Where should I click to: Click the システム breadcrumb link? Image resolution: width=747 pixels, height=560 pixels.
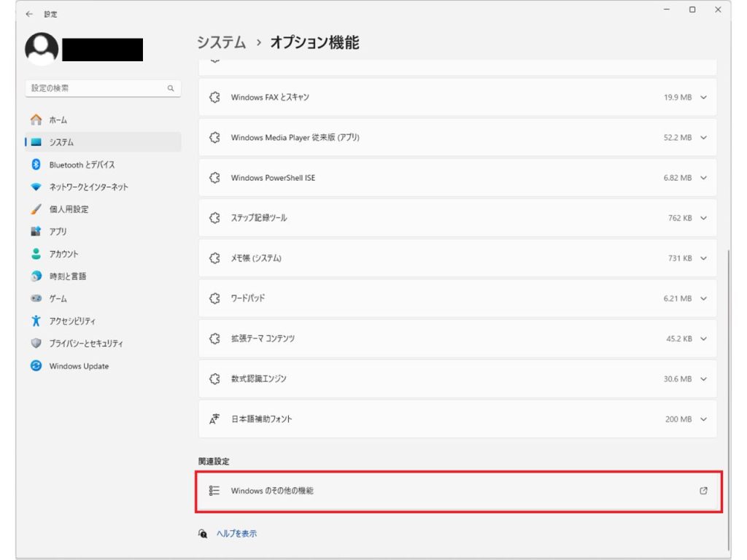[220, 43]
